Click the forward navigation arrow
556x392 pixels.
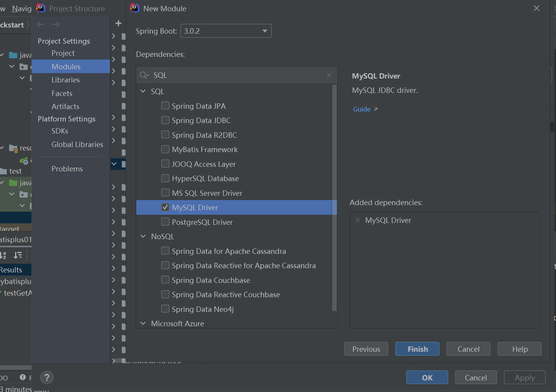(56, 24)
